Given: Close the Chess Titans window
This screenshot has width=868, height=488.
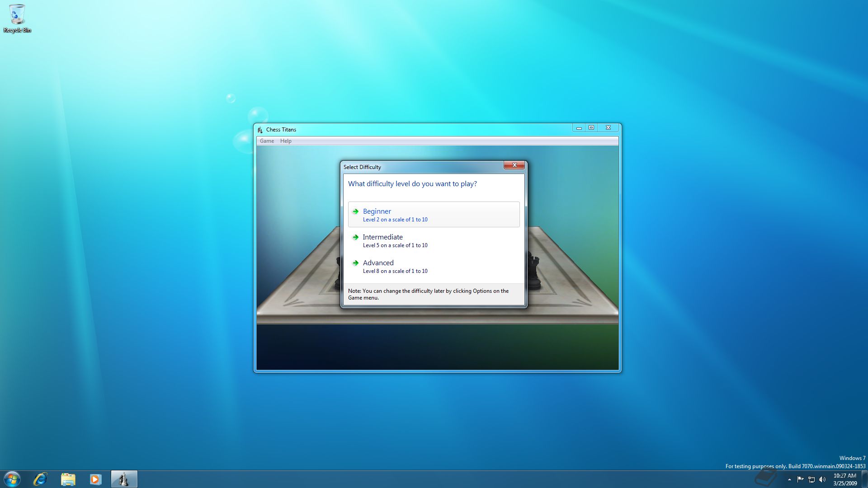Looking at the screenshot, I should point(608,128).
